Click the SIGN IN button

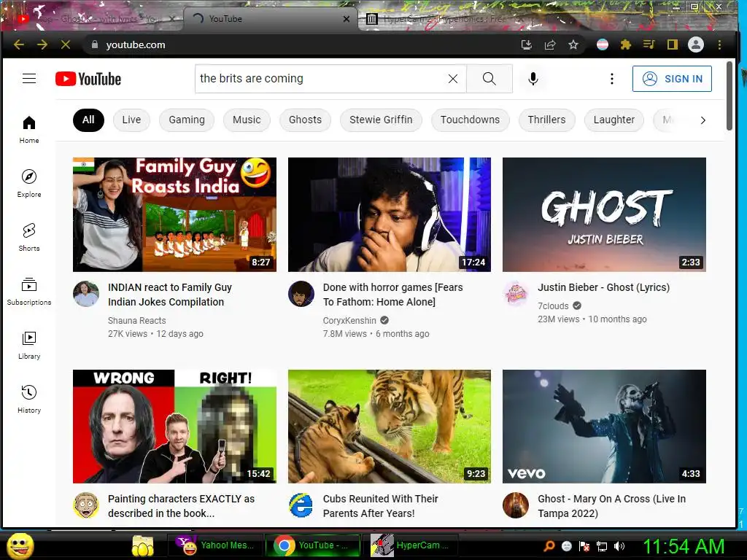pos(672,79)
